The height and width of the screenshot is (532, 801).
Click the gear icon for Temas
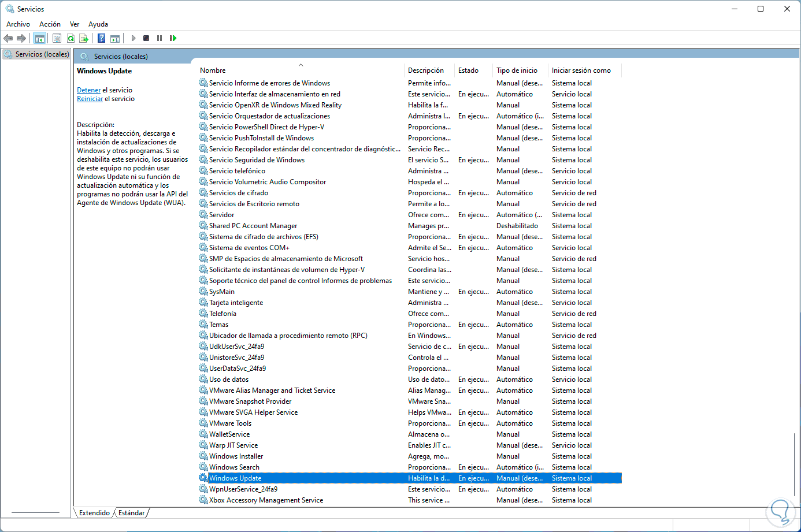tap(203, 325)
